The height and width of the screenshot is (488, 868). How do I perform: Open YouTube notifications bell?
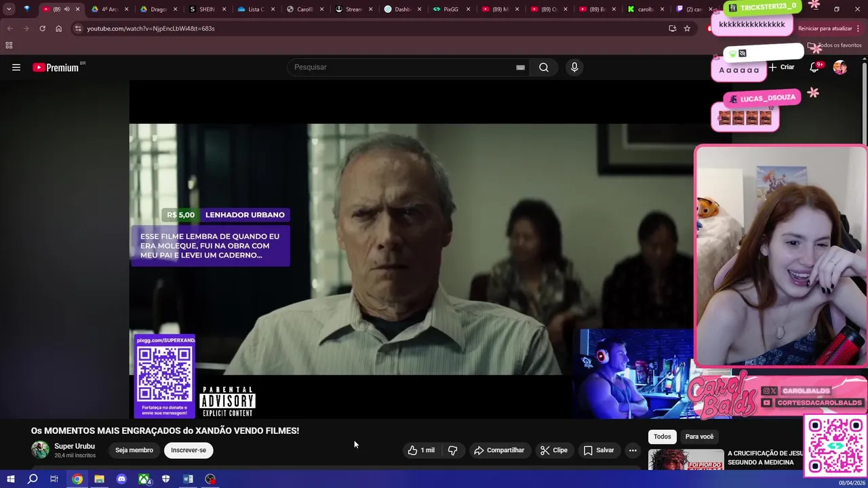pyautogui.click(x=816, y=67)
